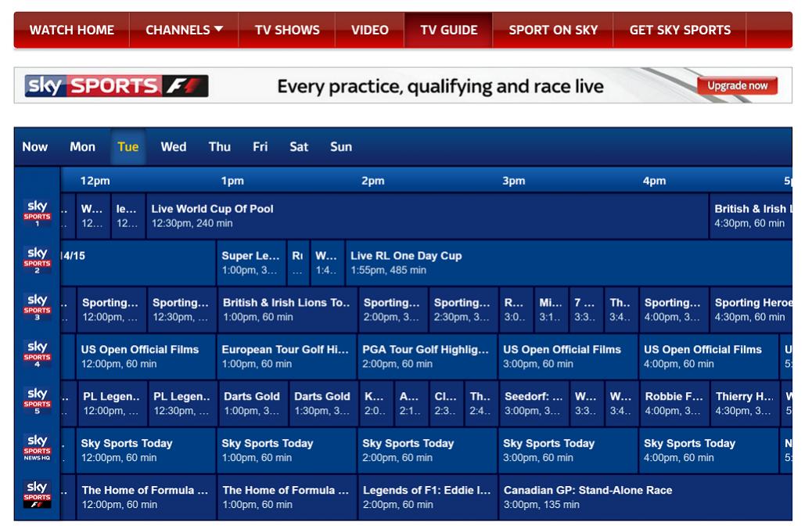Open PGA Tour Golf Highlights 2:00pm listing
Image resolution: width=812 pixels, height=529 pixels.
(x=427, y=357)
